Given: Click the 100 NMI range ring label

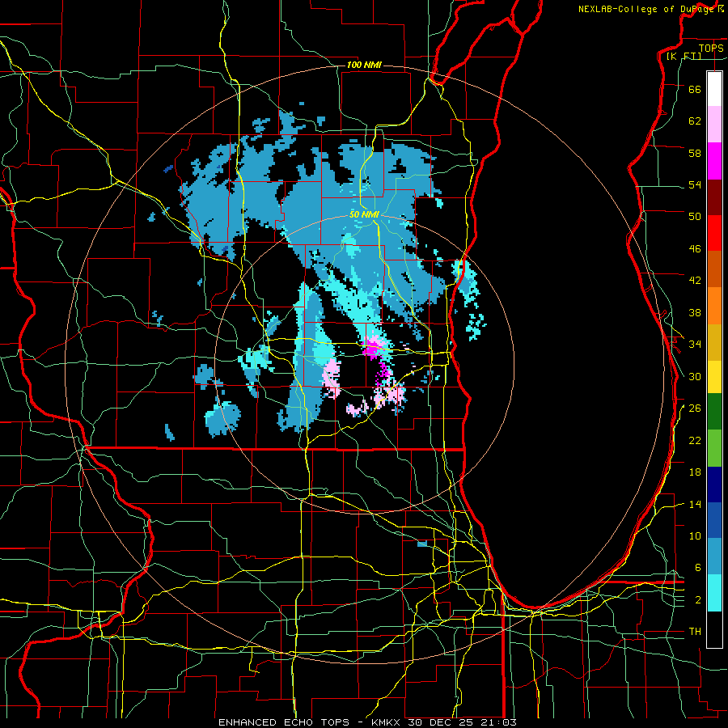Looking at the screenshot, I should tap(364, 65).
